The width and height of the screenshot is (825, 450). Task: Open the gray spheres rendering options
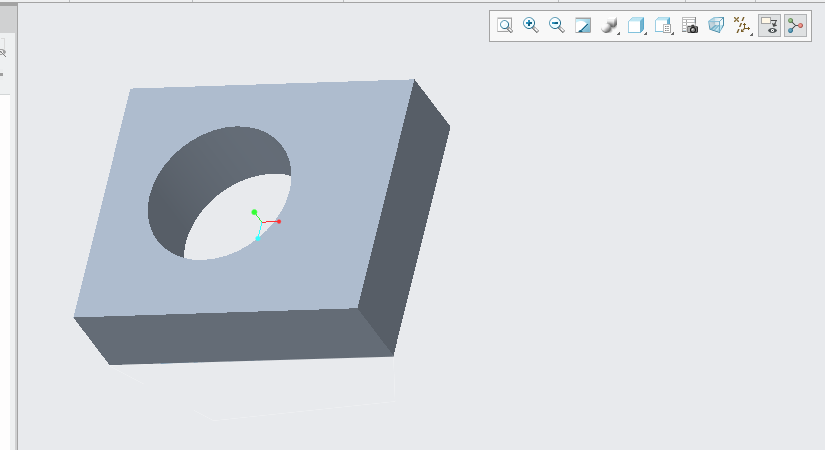610,26
